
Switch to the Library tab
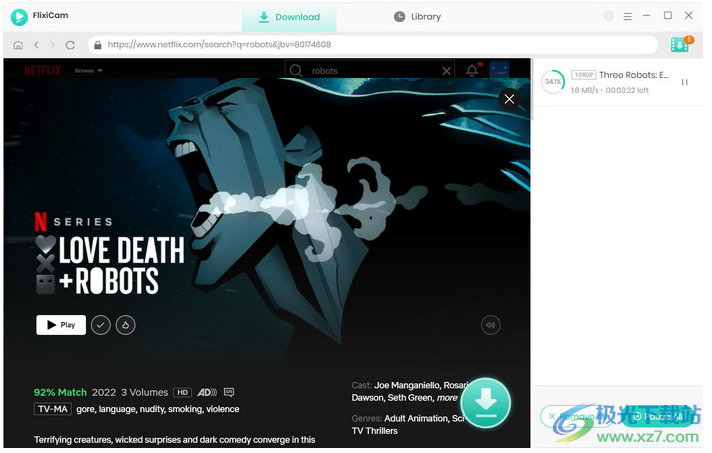417,17
